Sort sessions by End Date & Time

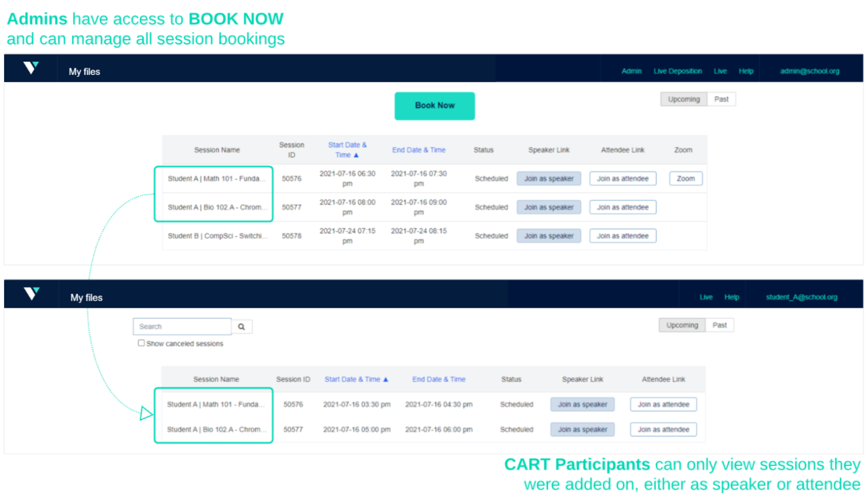click(x=419, y=150)
